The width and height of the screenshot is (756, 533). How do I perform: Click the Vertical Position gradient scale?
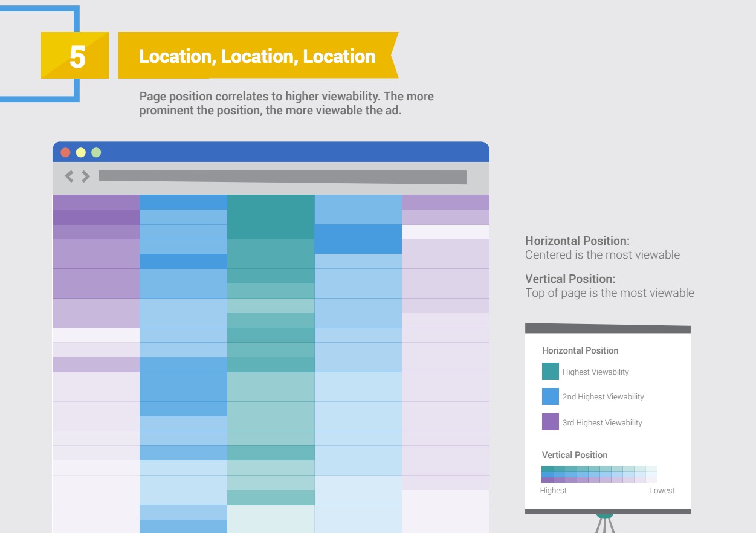click(x=599, y=474)
